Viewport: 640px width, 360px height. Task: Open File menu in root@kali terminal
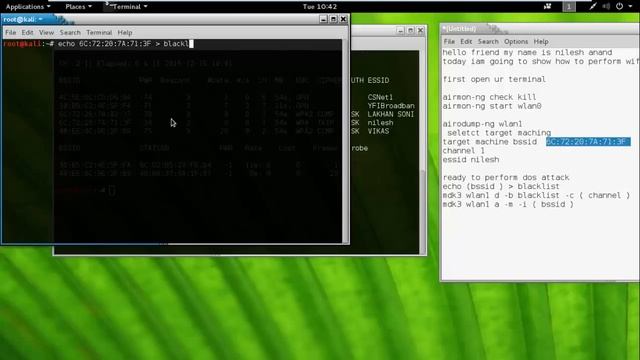(x=11, y=32)
